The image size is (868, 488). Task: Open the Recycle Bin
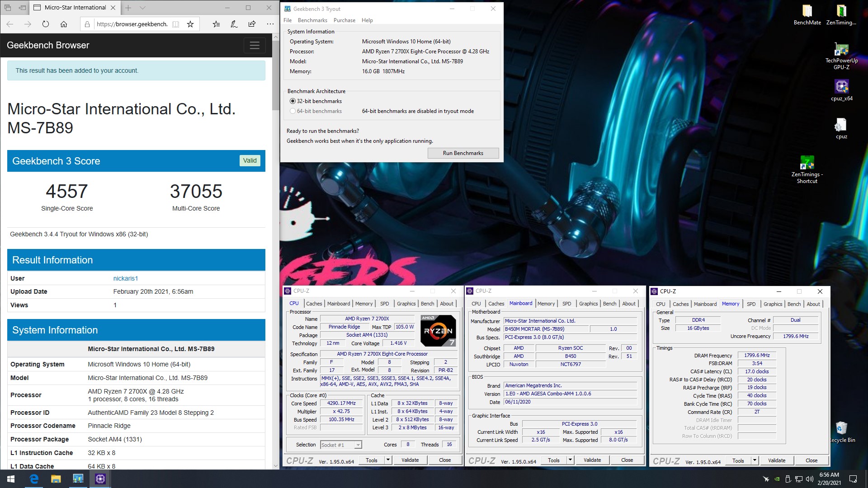[x=841, y=432]
